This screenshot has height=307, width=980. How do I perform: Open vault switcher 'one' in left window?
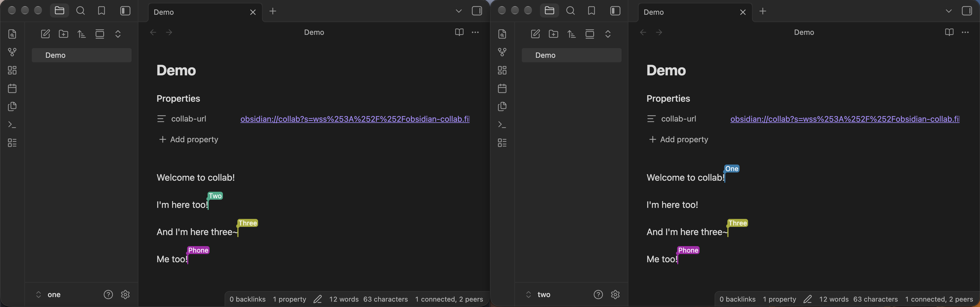(48, 295)
